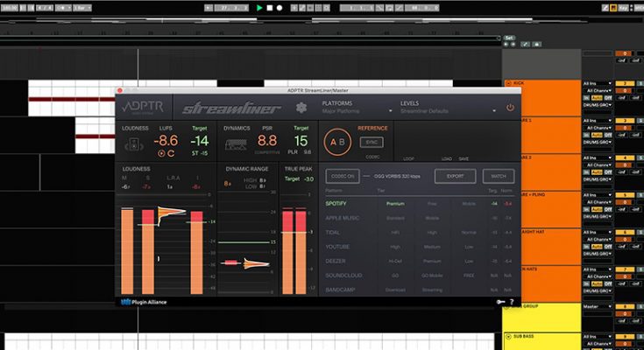The width and height of the screenshot is (644, 350).
Task: Click the A/B reference compare circle
Action: 338,141
